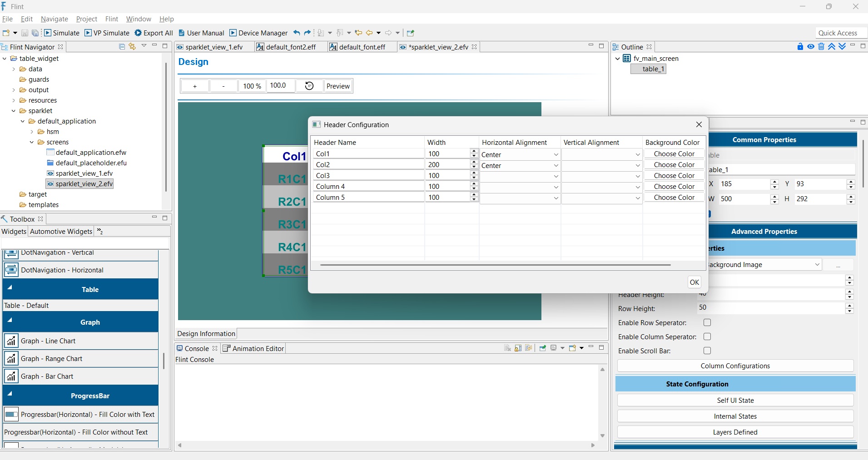The height and width of the screenshot is (460, 868).
Task: Click the Scroll Lock icon in Console
Action: click(518, 348)
